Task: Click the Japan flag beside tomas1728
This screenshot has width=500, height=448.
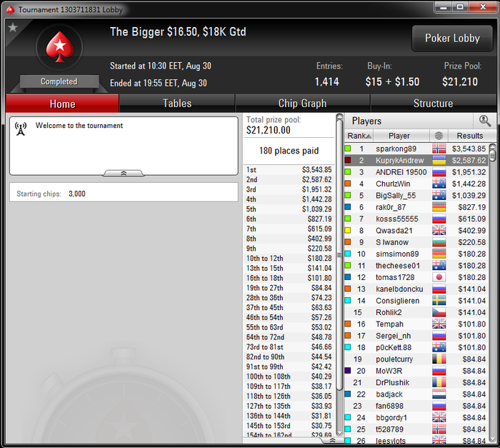Action: click(x=439, y=277)
